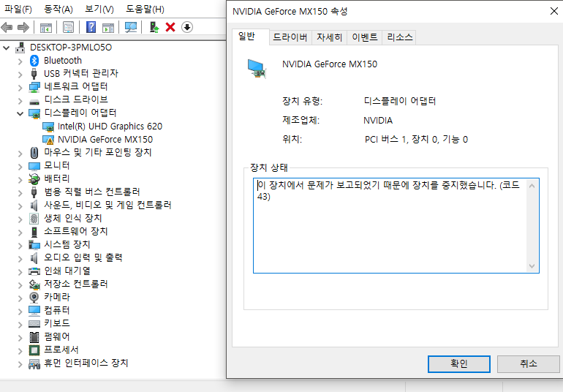Viewport: 563px width, 392px height.
Task: Select the 소프트웨어 장치 row
Action: [76, 231]
